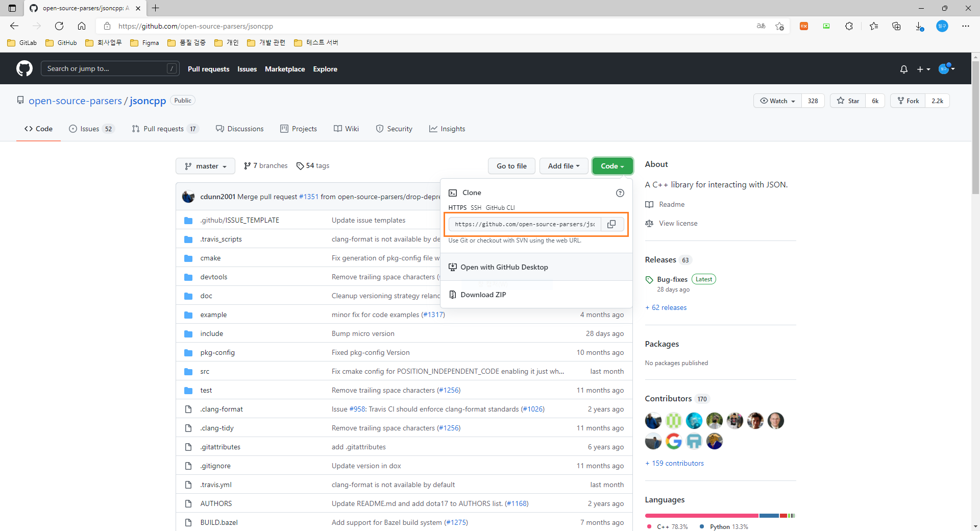
Task: Copy the HTTPS clone URL
Action: 611,224
